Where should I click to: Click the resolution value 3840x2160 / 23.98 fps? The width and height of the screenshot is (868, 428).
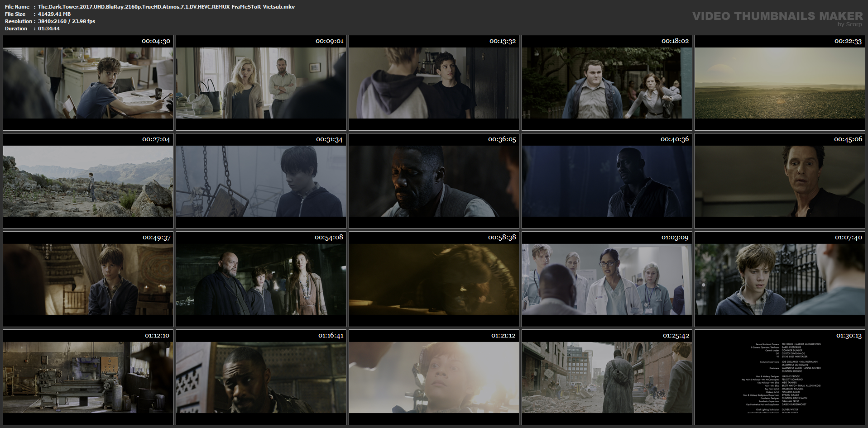click(67, 21)
